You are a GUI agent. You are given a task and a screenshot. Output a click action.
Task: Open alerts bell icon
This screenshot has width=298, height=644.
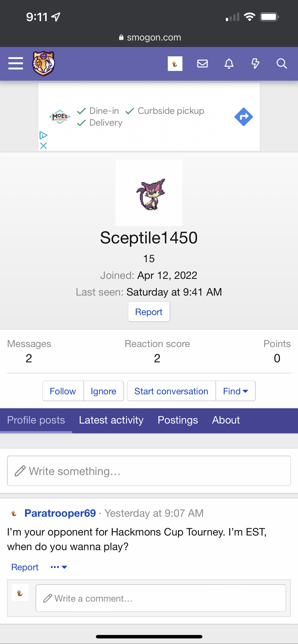click(229, 64)
